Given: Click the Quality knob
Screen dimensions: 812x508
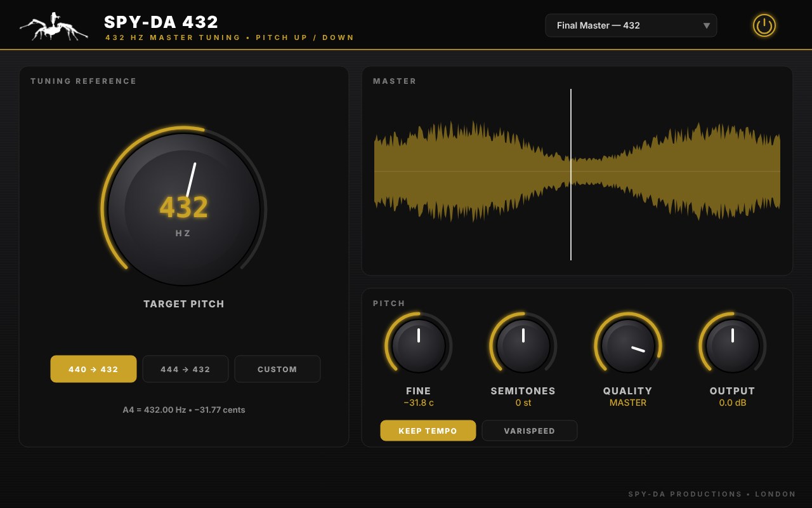Looking at the screenshot, I should 628,345.
